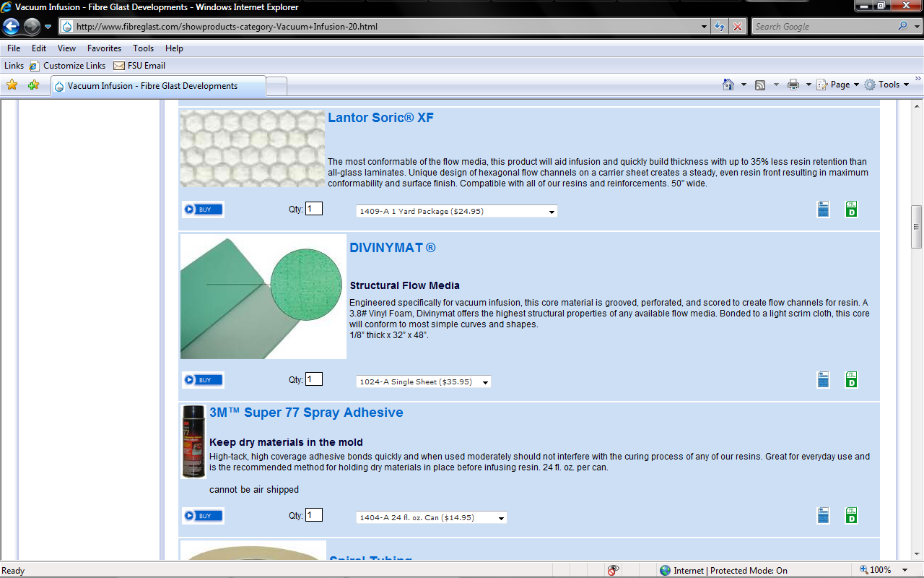Open the Home button dropdown arrow

744,85
